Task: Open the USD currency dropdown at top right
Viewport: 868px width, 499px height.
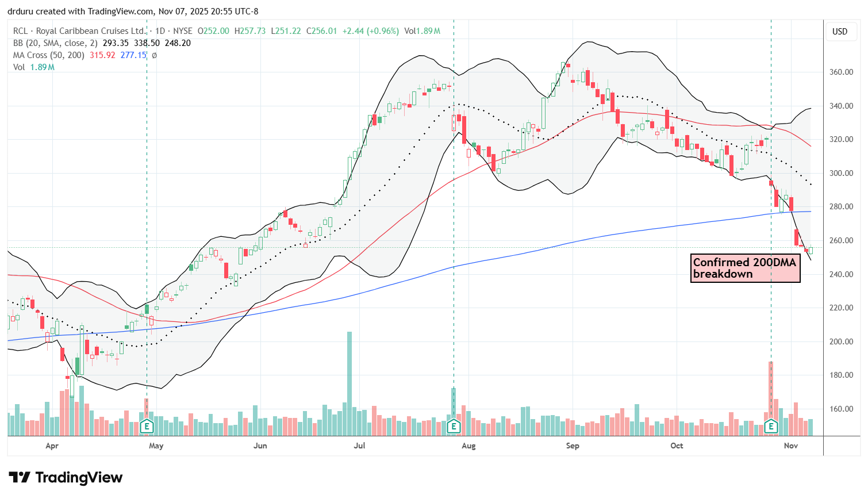Action: [x=841, y=32]
